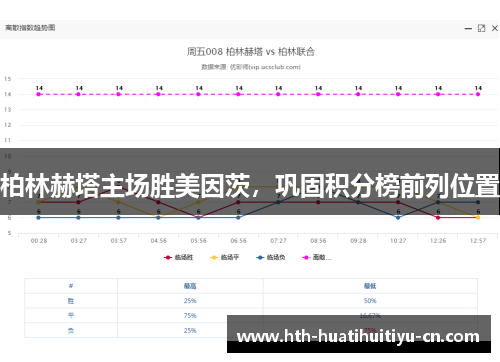The image size is (500, 362).
Task: Close the 离散指数趋势图 window
Action: 495,28
